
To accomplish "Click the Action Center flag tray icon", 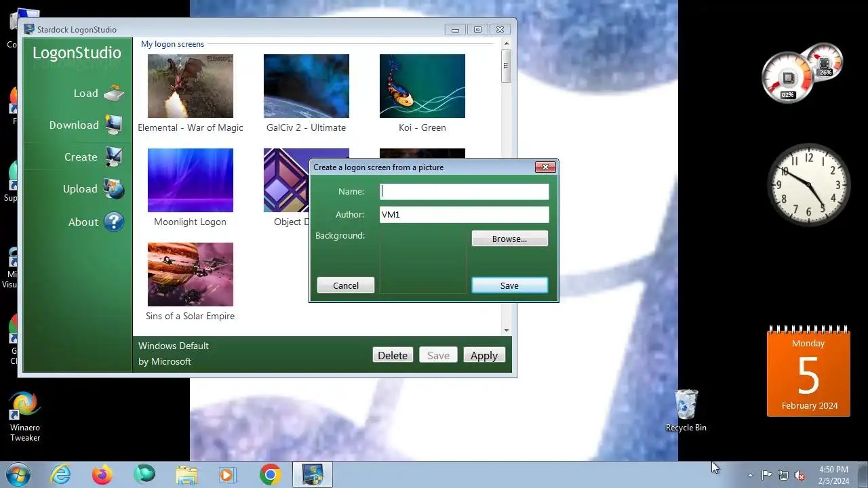I will pos(766,475).
